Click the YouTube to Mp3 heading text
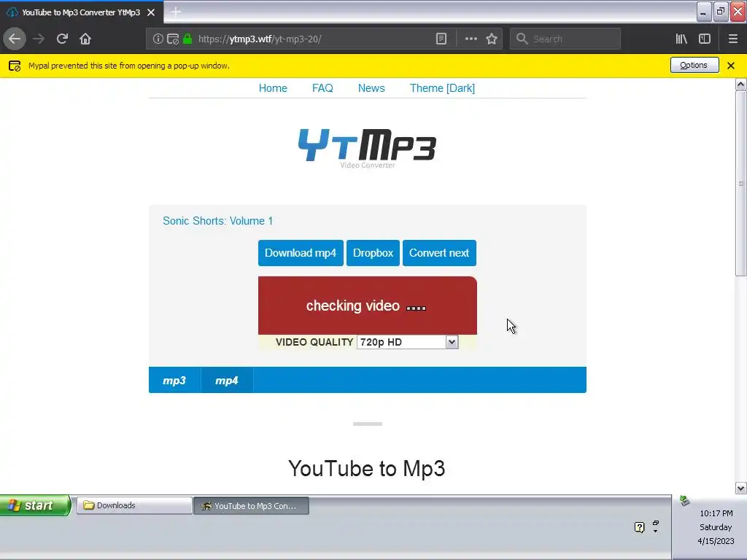The image size is (747, 560). pyautogui.click(x=367, y=468)
